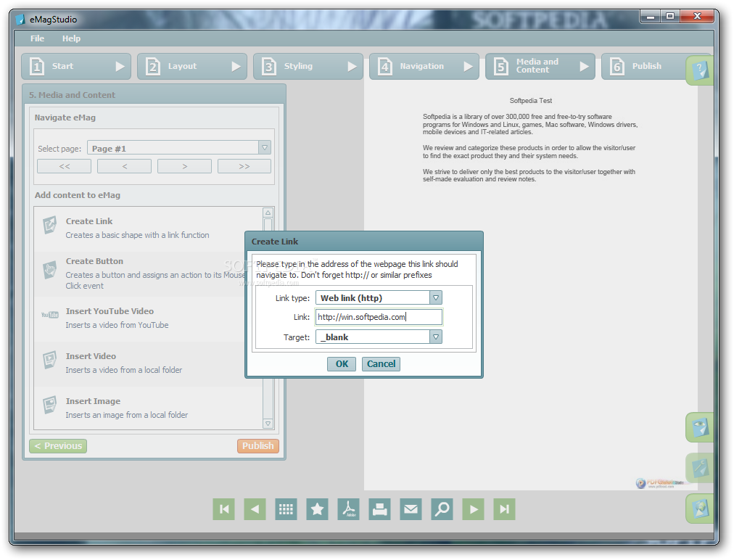Viewport: 734px width, 560px height.
Task: Open the File menu
Action: pos(37,38)
